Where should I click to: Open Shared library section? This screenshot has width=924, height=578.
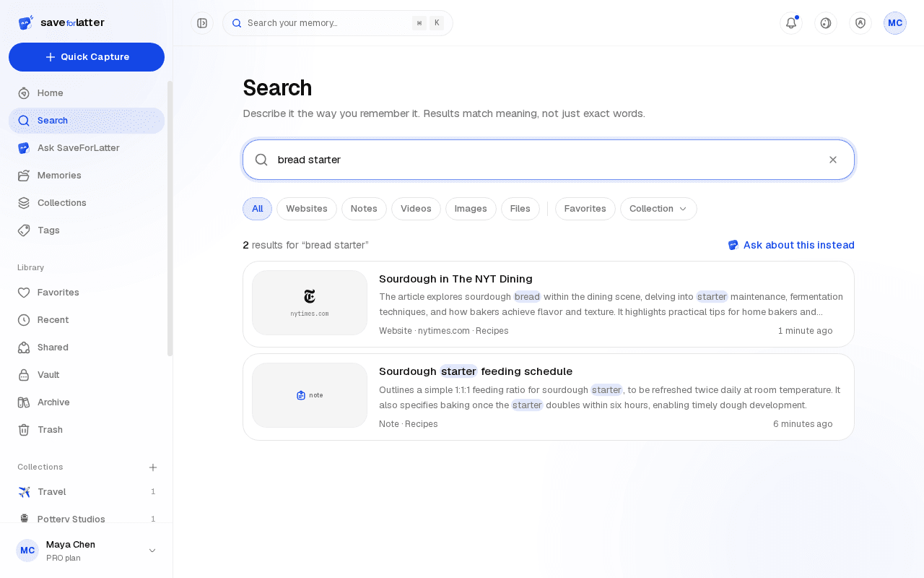(87, 348)
